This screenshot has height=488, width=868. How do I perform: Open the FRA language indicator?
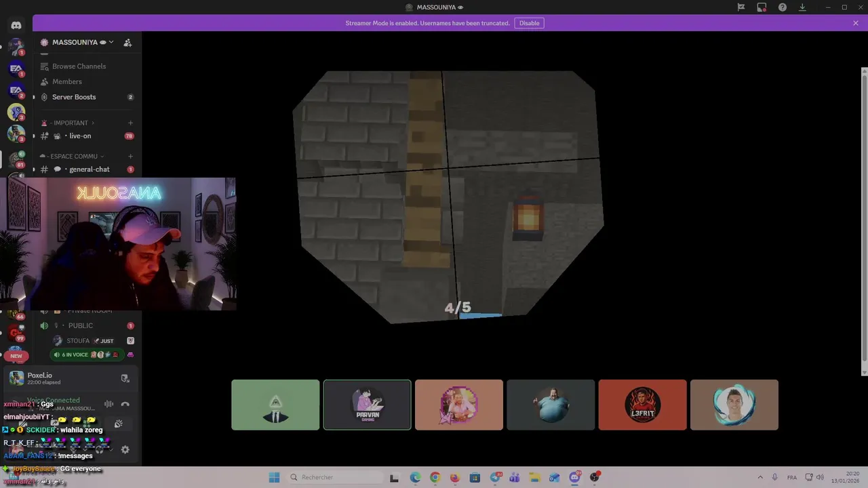tap(792, 477)
